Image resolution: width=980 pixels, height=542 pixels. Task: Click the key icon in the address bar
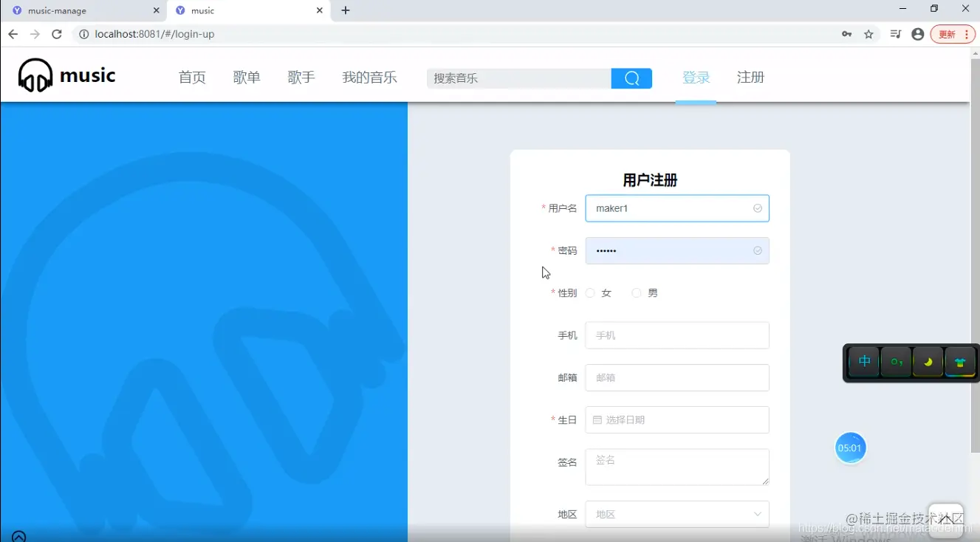[x=846, y=34]
